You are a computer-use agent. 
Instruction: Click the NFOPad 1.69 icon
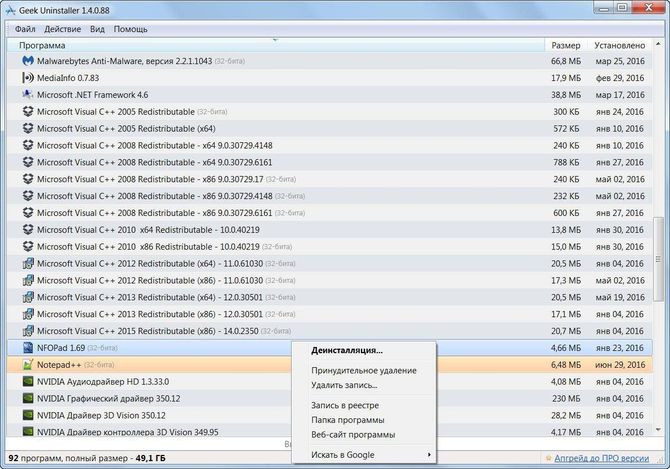[x=28, y=348]
